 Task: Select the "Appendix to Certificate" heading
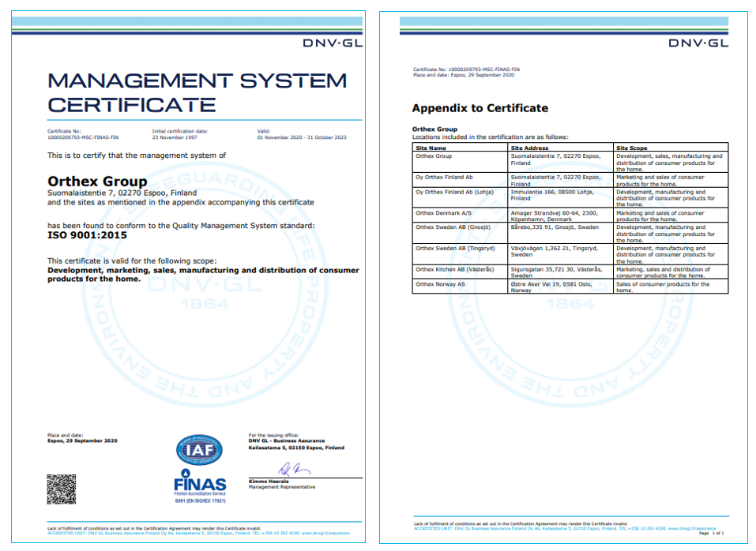click(x=480, y=108)
